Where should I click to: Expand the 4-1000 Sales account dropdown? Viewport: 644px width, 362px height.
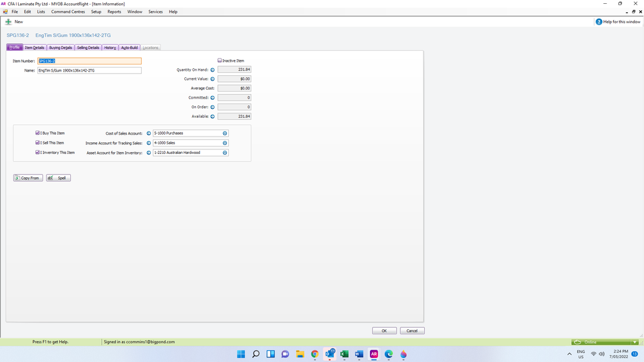[225, 143]
